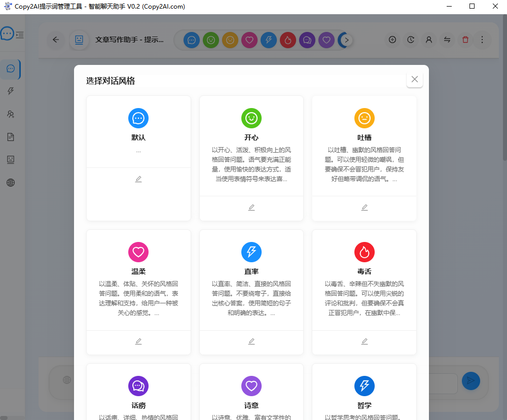507x420 pixels.
Task: Open the three-dot more menu
Action: click(x=482, y=40)
